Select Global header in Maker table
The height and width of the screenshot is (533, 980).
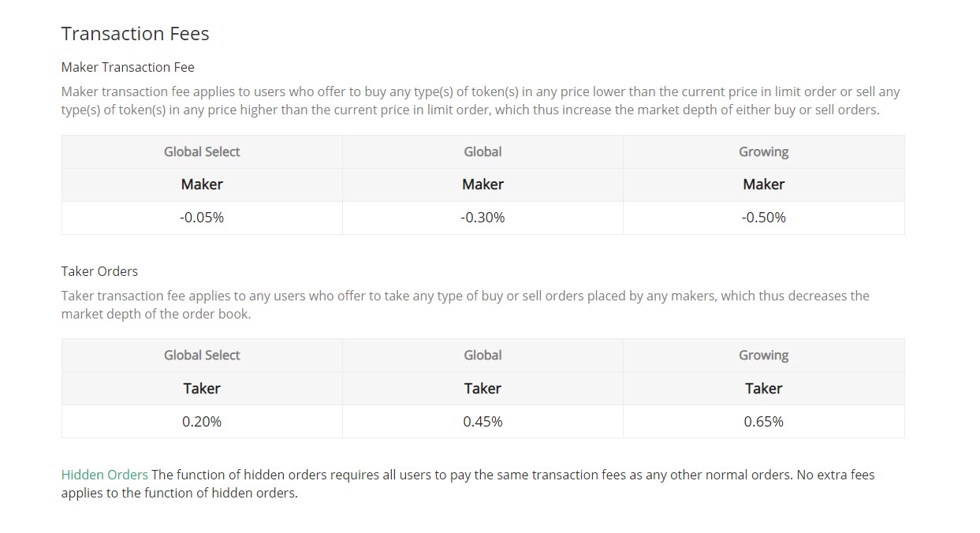pos(483,151)
